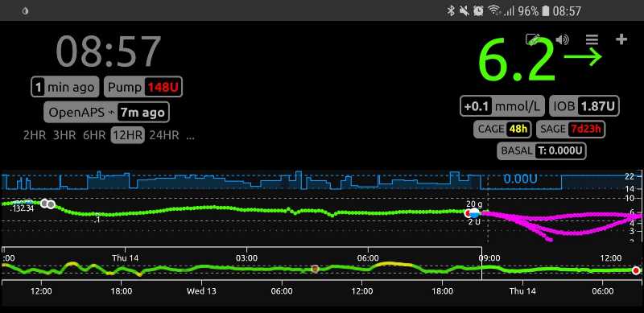Tap the 0.00U basal label
Image resolution: width=644 pixels, height=313 pixels.
click(x=520, y=179)
